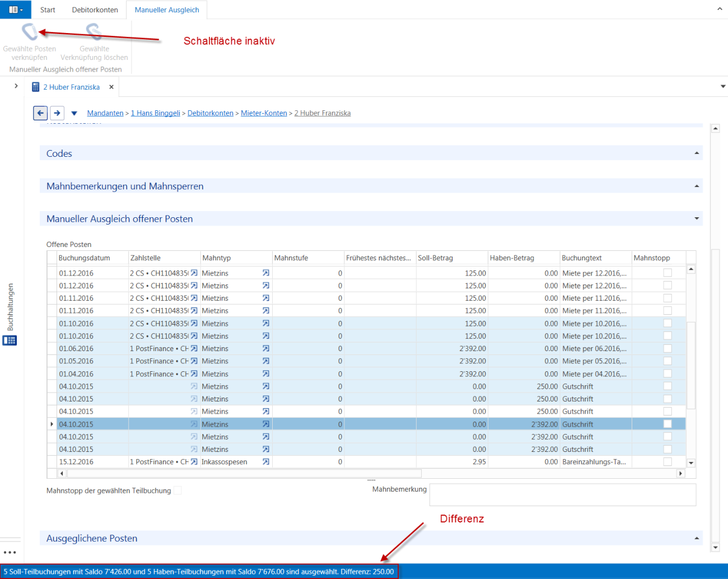Expand the Ausgeglichene Posten section

tap(697, 538)
